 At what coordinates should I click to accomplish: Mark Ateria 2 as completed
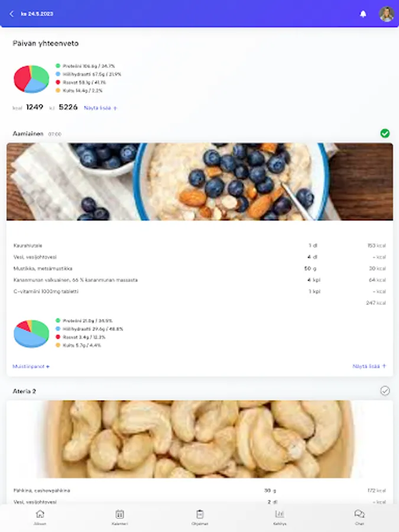[385, 391]
